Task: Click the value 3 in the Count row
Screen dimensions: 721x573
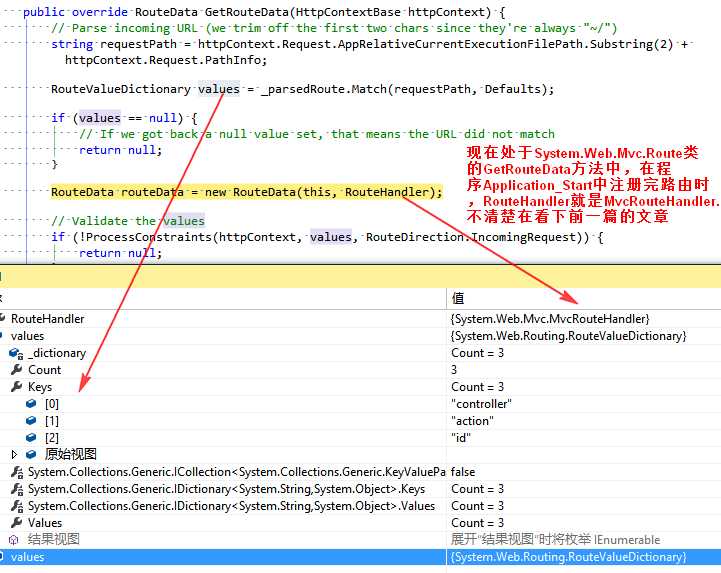Action: pyautogui.click(x=454, y=370)
